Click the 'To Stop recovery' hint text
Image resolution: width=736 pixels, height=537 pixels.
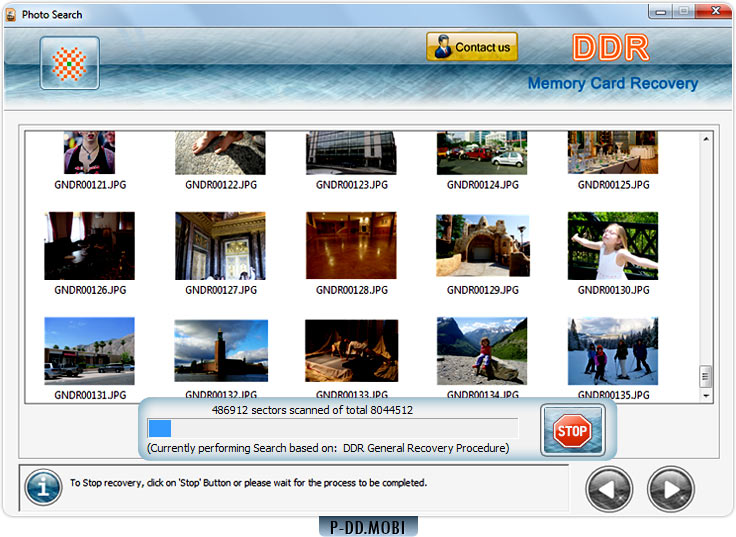[249, 483]
